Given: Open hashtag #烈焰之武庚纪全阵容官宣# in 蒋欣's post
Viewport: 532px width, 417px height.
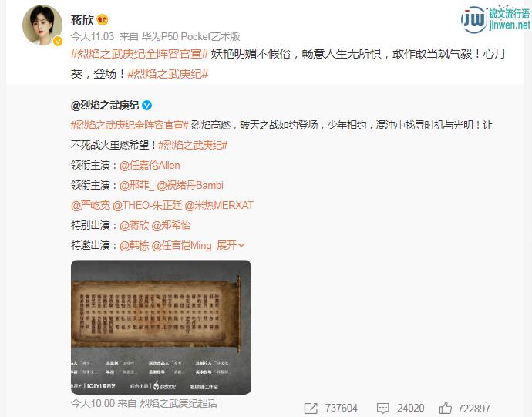Looking at the screenshot, I should [139, 54].
